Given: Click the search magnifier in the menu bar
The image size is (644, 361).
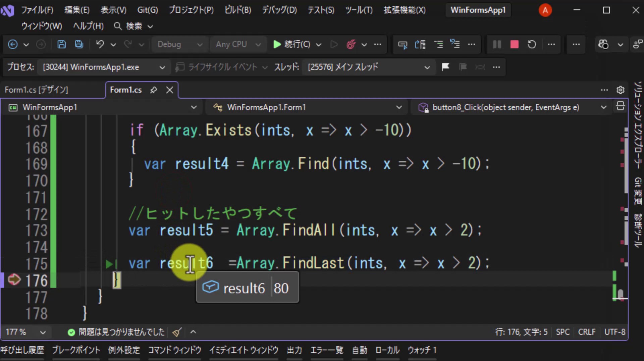Looking at the screenshot, I should click(x=117, y=26).
